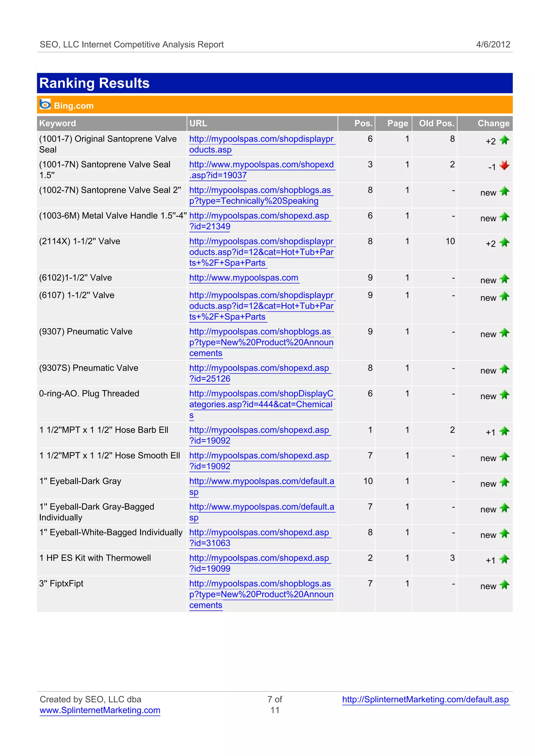Open Technically%20Speaking shopblogs link
535x756 pixels.
click(x=261, y=195)
